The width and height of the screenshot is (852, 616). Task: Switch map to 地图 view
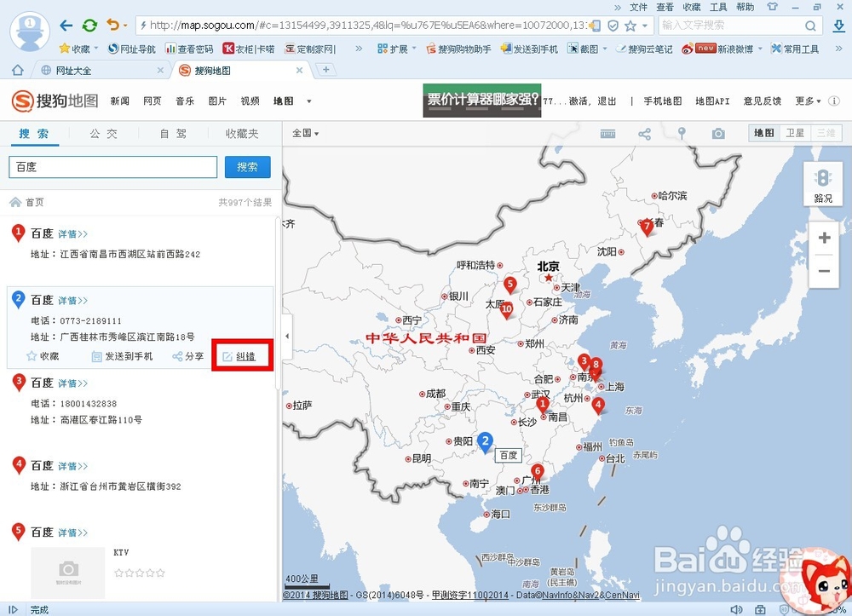[x=764, y=133]
